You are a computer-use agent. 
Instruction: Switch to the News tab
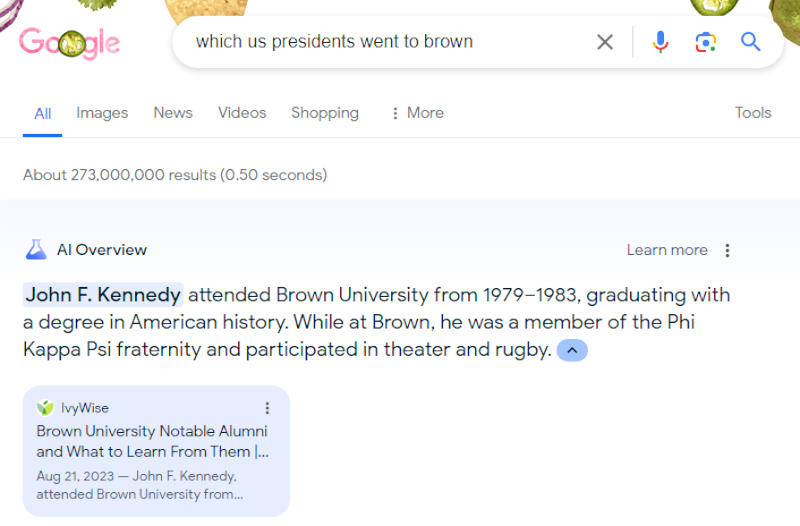pyautogui.click(x=173, y=113)
